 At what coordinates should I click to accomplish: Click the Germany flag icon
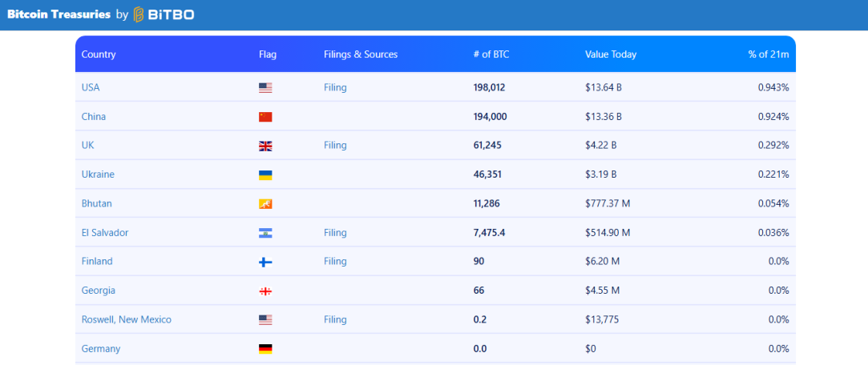pos(265,349)
